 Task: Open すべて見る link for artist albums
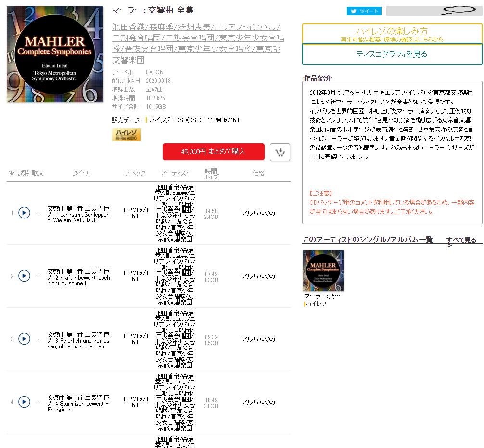(461, 240)
